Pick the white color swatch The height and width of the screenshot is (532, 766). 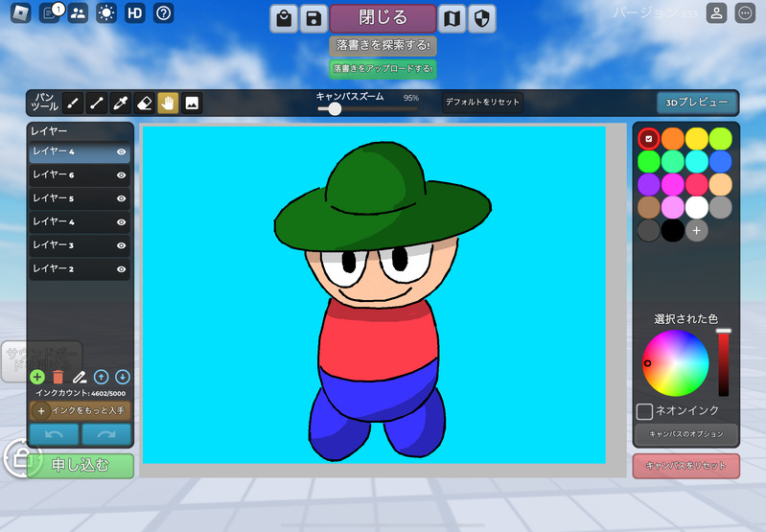[x=697, y=208]
